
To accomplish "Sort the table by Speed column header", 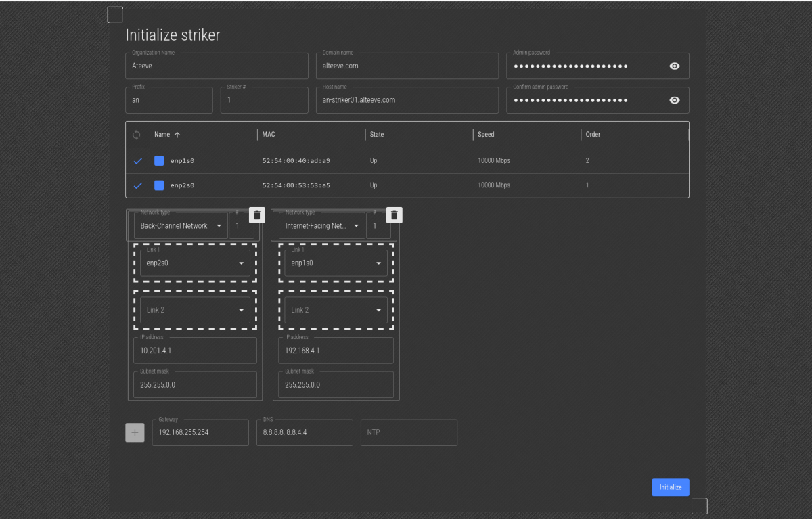I will [486, 135].
